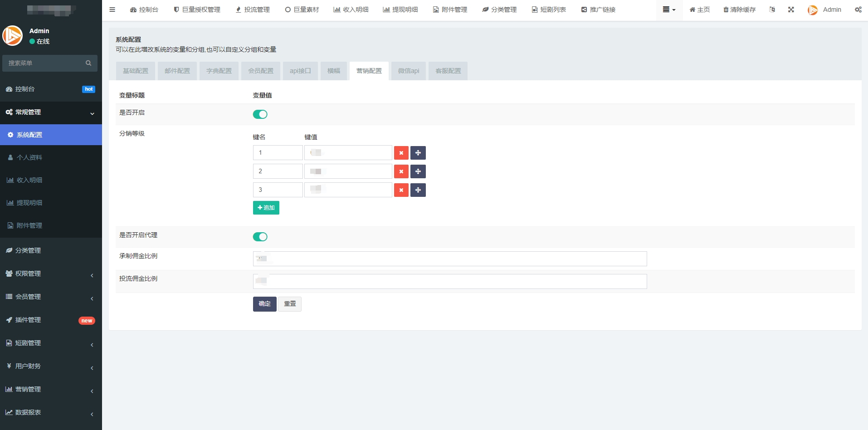Collapse the 常规管理 sidebar group
The height and width of the screenshot is (430, 868).
click(51, 112)
